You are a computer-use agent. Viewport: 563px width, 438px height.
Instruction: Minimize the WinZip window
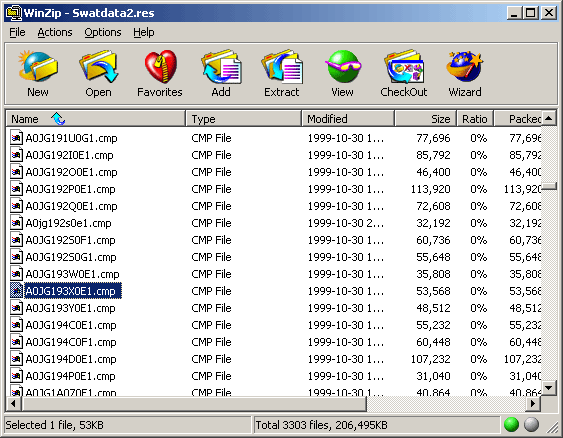[x=514, y=13]
